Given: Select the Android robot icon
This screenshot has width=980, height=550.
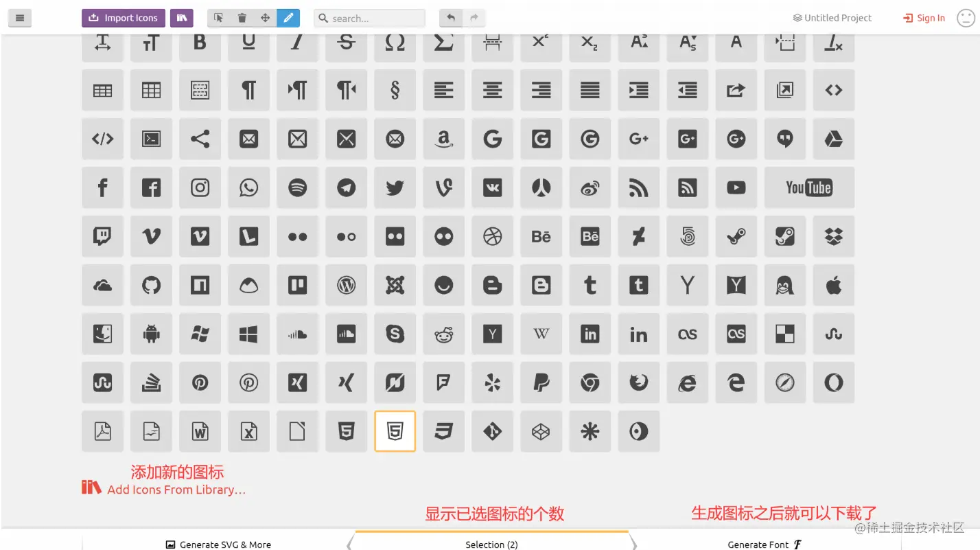Looking at the screenshot, I should tap(152, 334).
